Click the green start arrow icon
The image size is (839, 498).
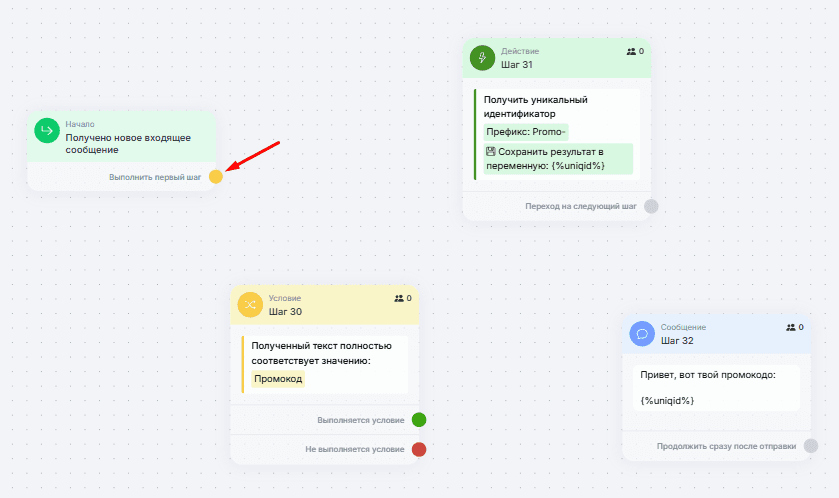coord(47,131)
